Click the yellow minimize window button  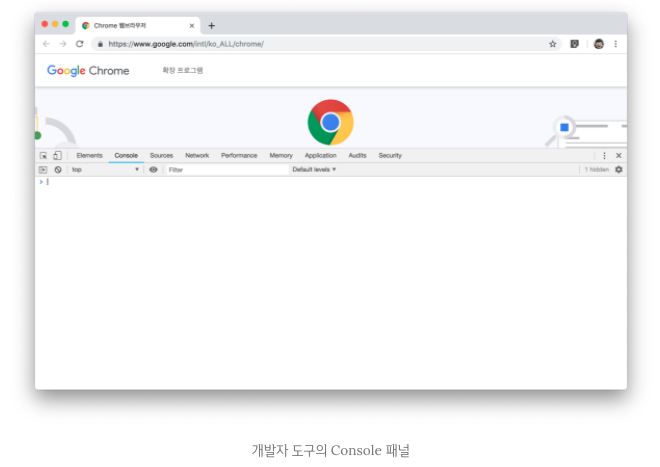click(x=55, y=24)
